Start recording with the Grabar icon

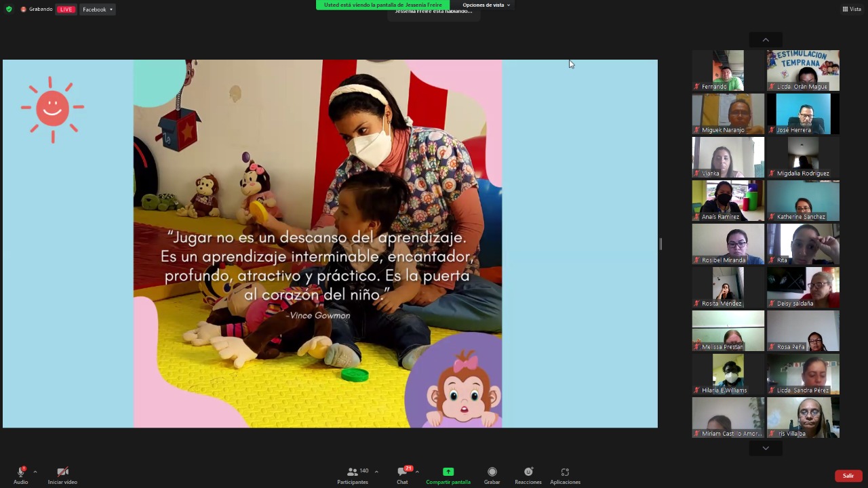coord(492,472)
